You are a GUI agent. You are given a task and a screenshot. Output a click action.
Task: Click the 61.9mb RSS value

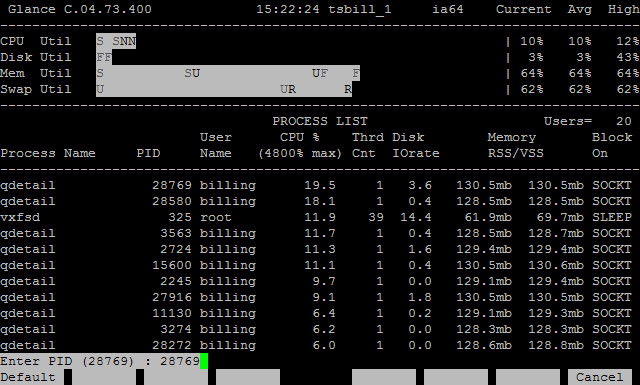[488, 217]
